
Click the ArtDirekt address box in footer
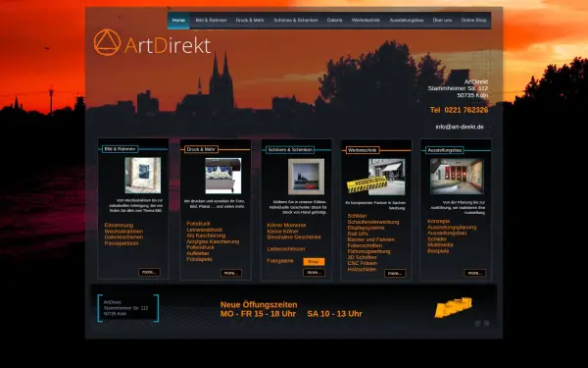127,308
